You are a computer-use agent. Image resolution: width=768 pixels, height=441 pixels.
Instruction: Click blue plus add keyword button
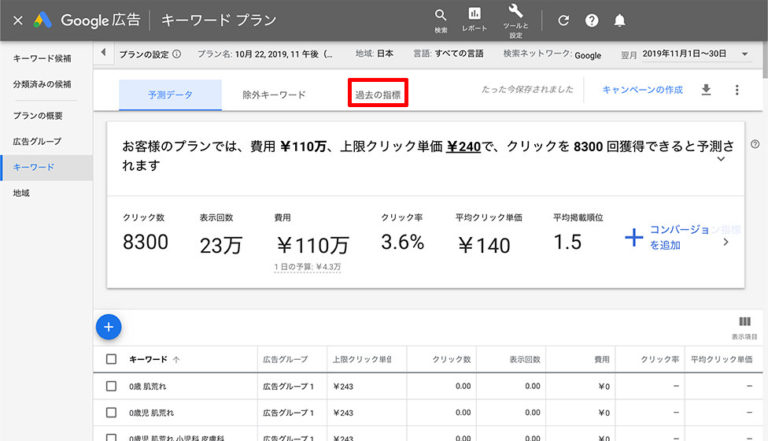[109, 327]
